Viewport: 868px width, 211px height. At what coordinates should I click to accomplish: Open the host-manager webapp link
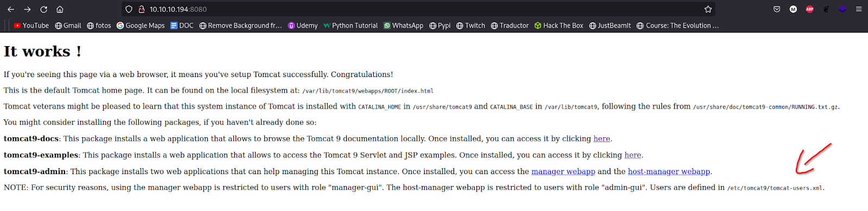click(669, 171)
